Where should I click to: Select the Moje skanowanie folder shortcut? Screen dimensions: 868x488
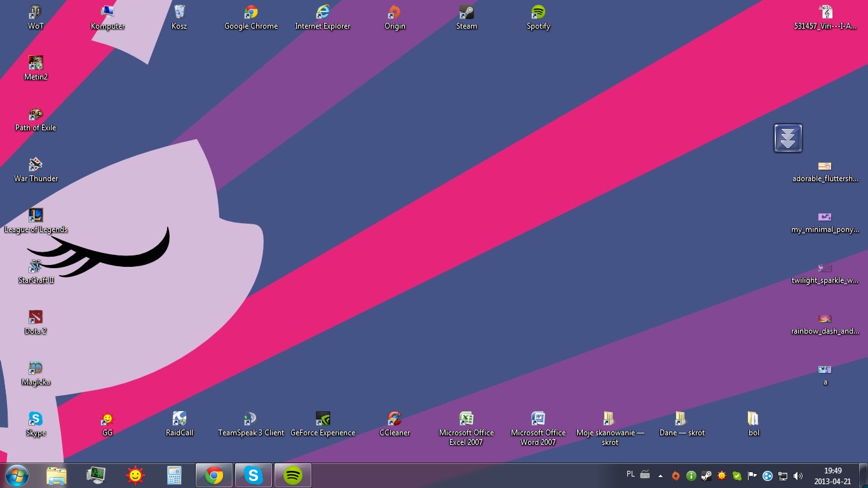610,429
